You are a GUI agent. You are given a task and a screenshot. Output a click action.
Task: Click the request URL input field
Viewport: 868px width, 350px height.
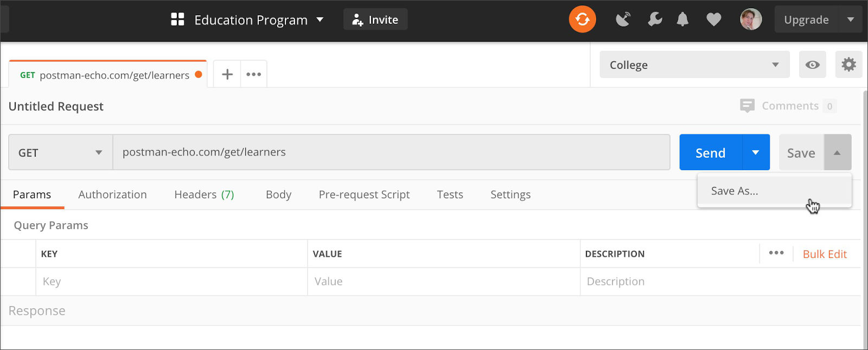pyautogui.click(x=391, y=152)
